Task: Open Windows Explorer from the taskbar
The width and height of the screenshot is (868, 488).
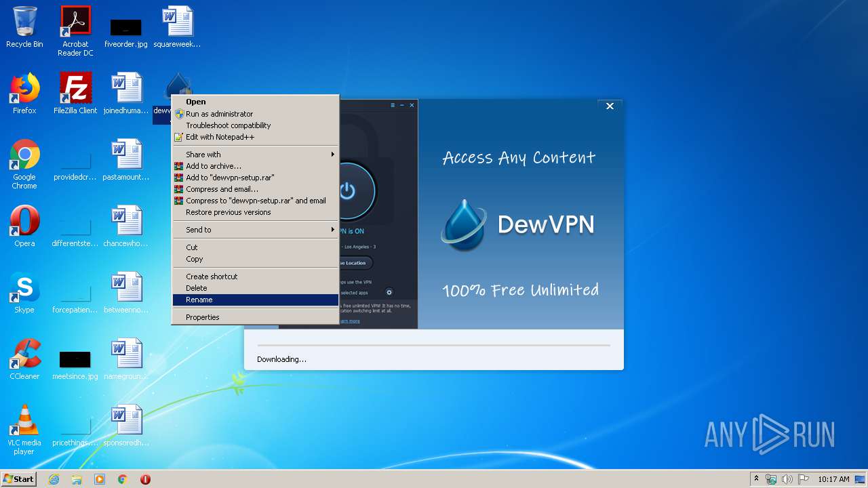Action: click(x=77, y=479)
